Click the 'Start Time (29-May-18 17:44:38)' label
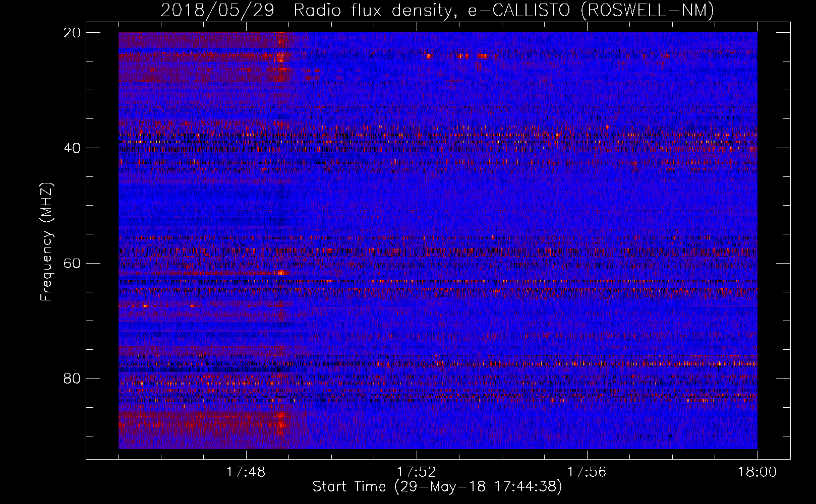816x504 pixels. coord(437,487)
